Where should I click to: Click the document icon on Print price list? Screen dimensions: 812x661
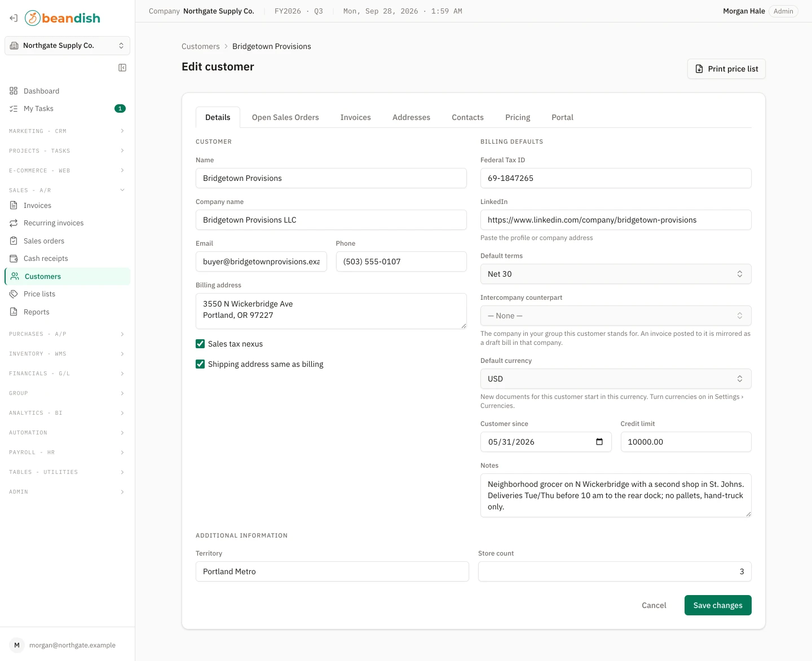(x=699, y=69)
